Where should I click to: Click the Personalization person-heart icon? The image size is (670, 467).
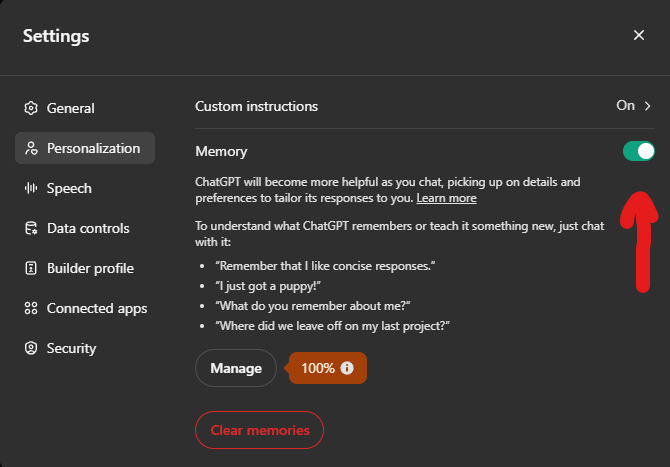tap(31, 148)
